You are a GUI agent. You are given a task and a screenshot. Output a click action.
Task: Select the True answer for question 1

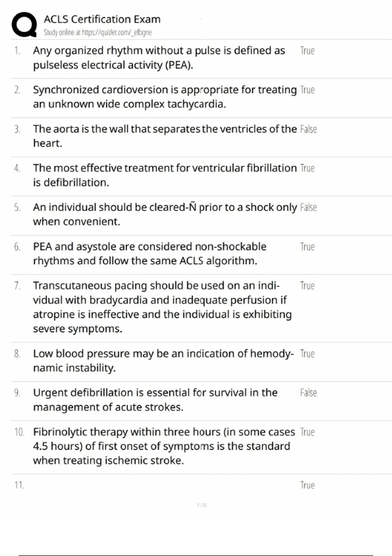pyautogui.click(x=307, y=51)
